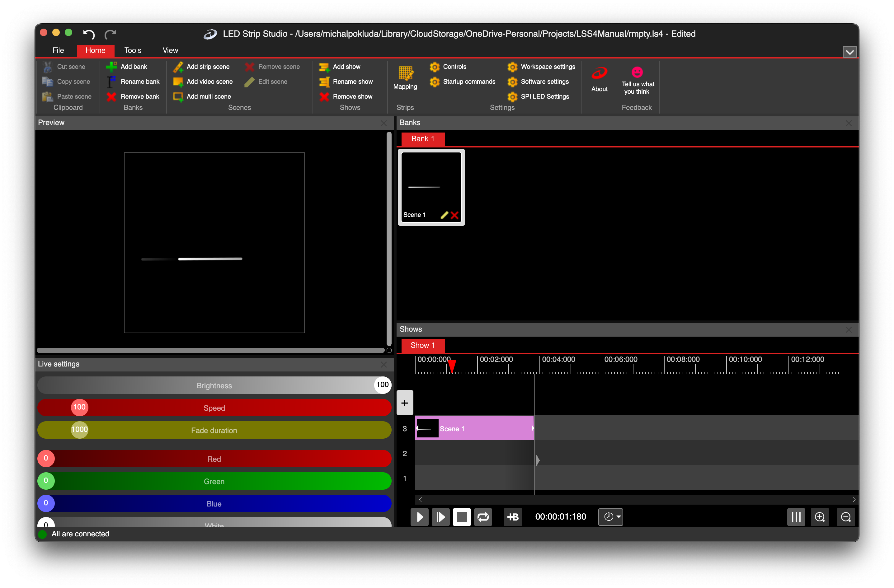Close the Preview panel

pos(383,123)
